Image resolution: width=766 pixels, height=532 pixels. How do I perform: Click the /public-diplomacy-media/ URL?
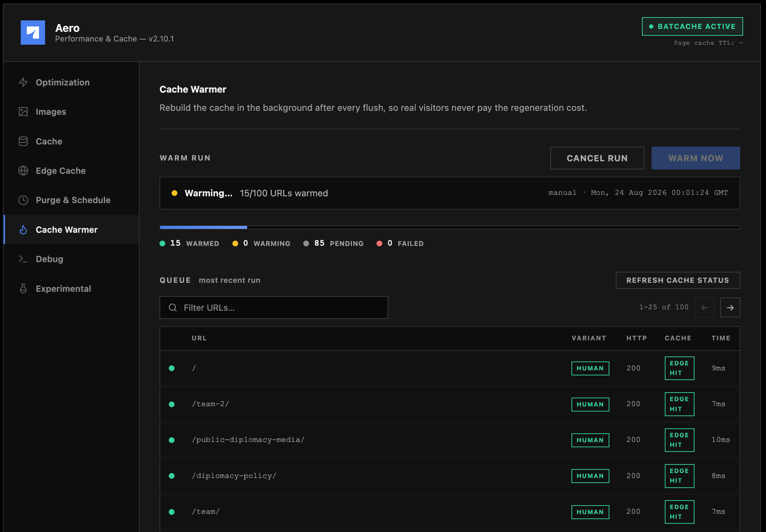(248, 440)
